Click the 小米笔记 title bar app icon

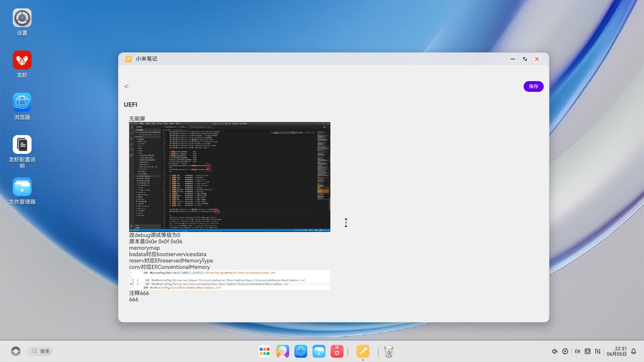coord(128,59)
